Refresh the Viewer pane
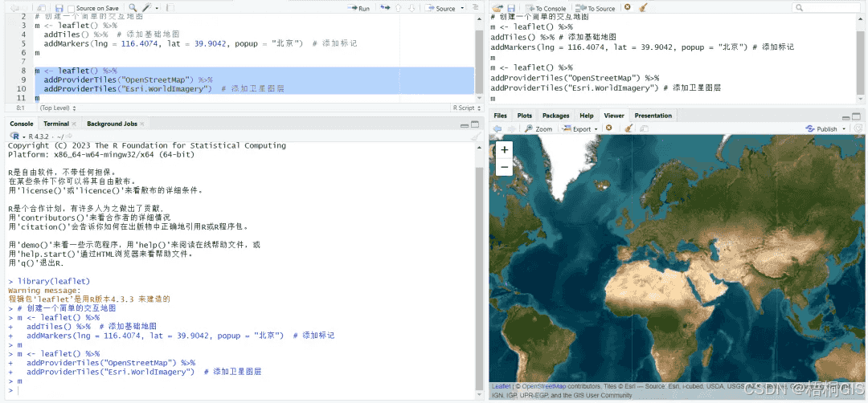 coord(858,128)
